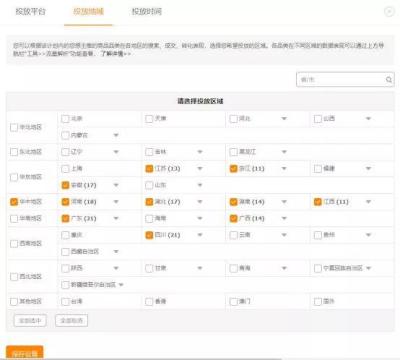Click the search magnifier icon
This screenshot has height=360, width=400.
(389, 80)
